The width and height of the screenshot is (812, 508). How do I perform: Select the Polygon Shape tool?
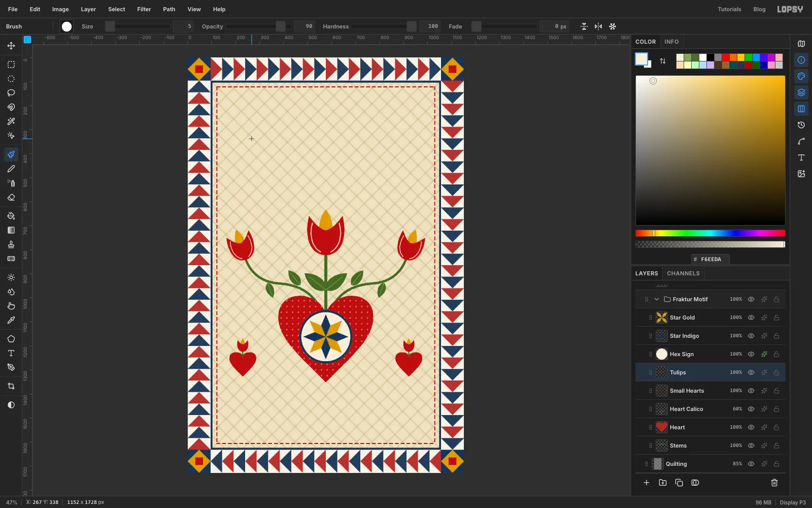(x=11, y=339)
